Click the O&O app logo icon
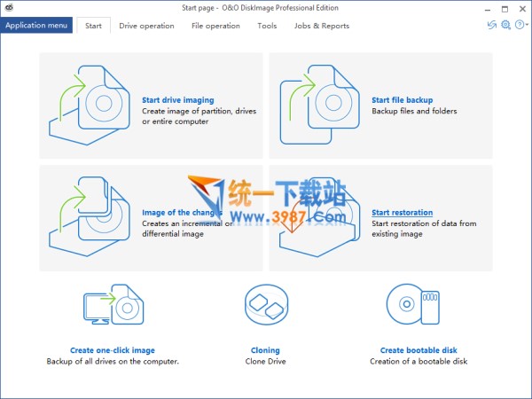 [9, 7]
